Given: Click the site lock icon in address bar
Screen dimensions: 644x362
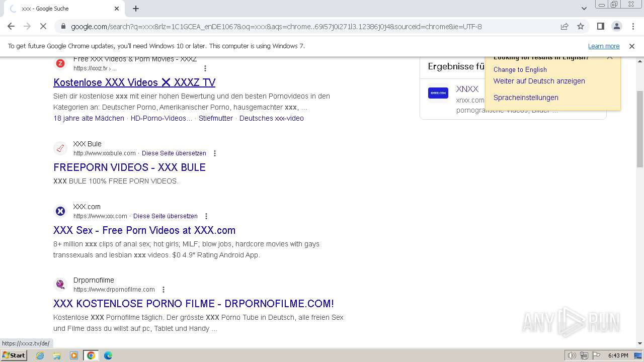Looking at the screenshot, I should tap(63, 26).
